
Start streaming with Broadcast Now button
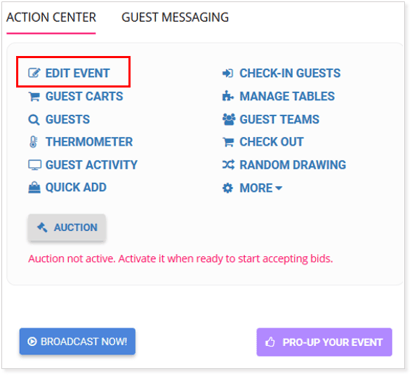pyautogui.click(x=77, y=341)
